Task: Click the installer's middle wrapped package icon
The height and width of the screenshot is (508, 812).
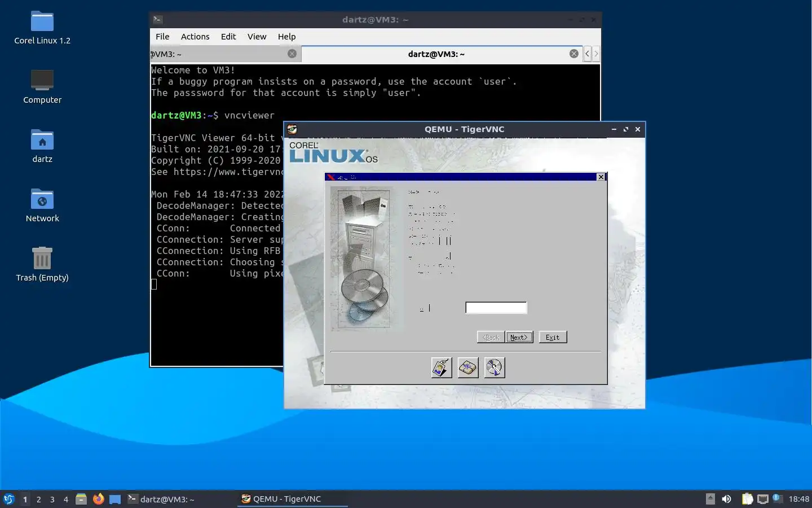Action: [x=468, y=367]
